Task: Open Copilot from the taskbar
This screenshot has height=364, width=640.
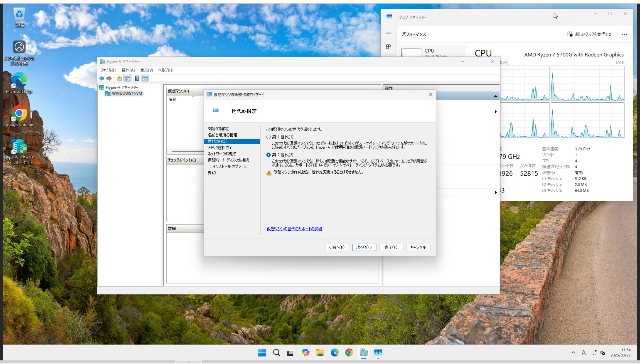Action: click(x=305, y=352)
